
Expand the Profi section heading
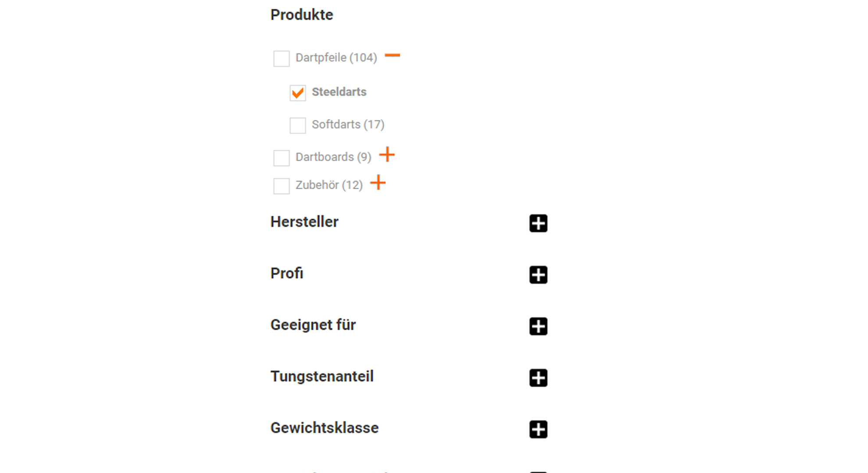[287, 273]
